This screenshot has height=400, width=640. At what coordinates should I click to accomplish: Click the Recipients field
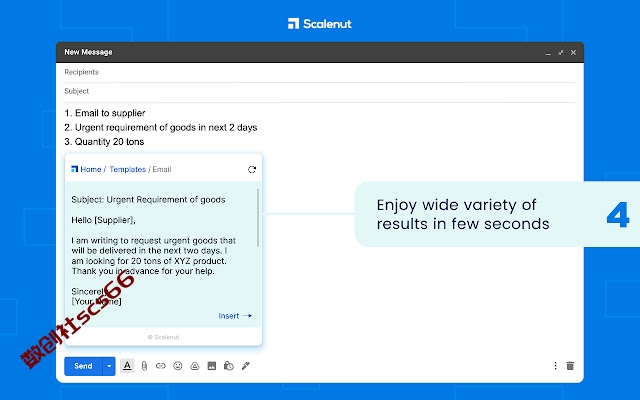click(320, 72)
